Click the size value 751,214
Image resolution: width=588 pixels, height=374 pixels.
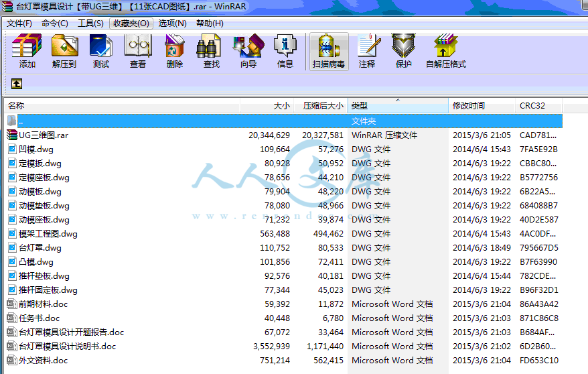[x=275, y=360]
